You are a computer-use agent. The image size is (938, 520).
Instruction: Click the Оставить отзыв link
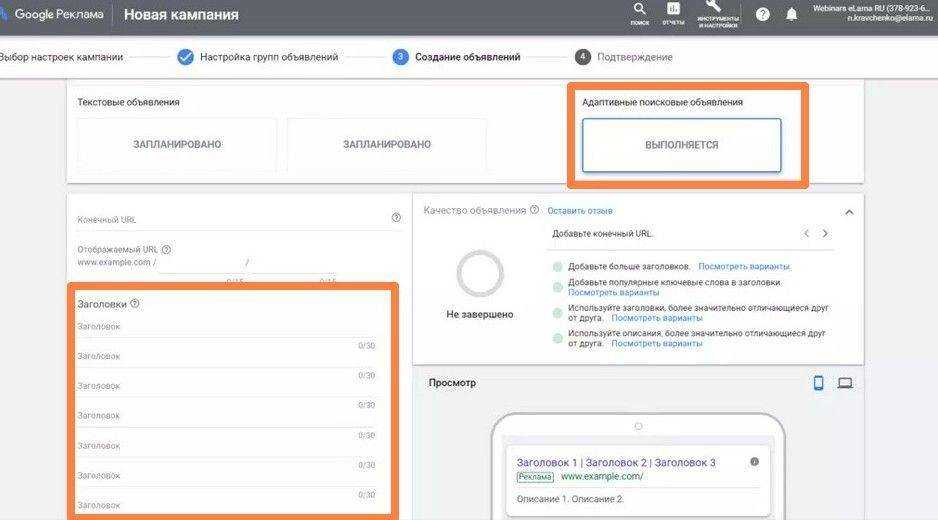tap(580, 211)
